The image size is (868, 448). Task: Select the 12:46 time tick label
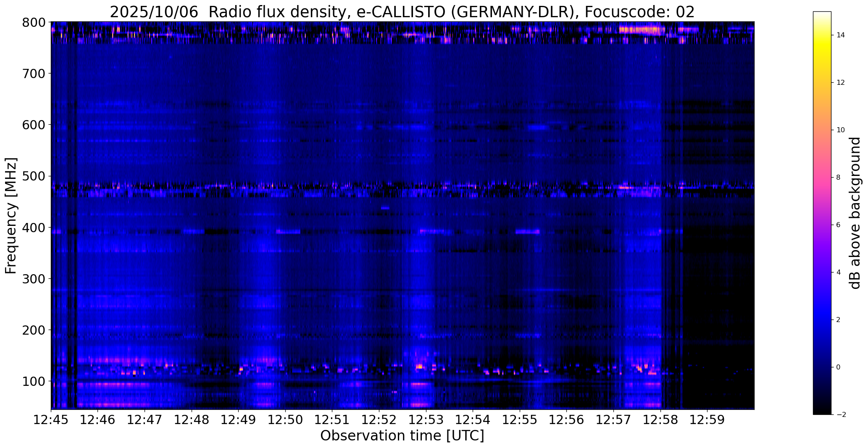98,419
